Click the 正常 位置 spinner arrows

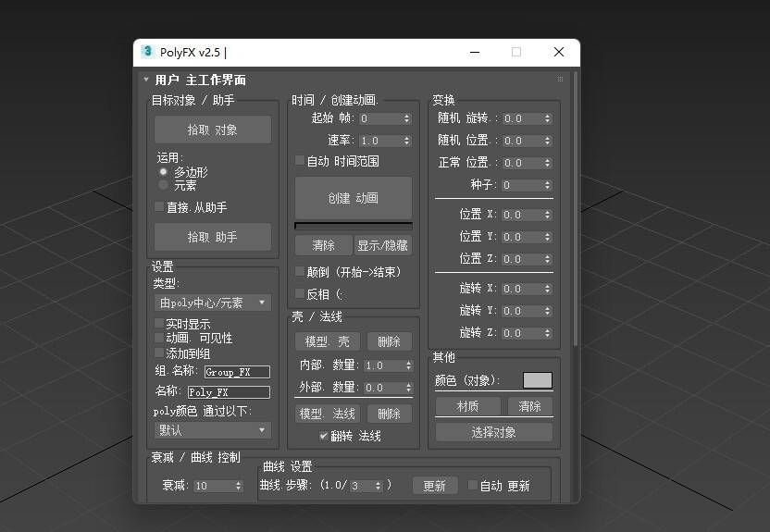(548, 163)
